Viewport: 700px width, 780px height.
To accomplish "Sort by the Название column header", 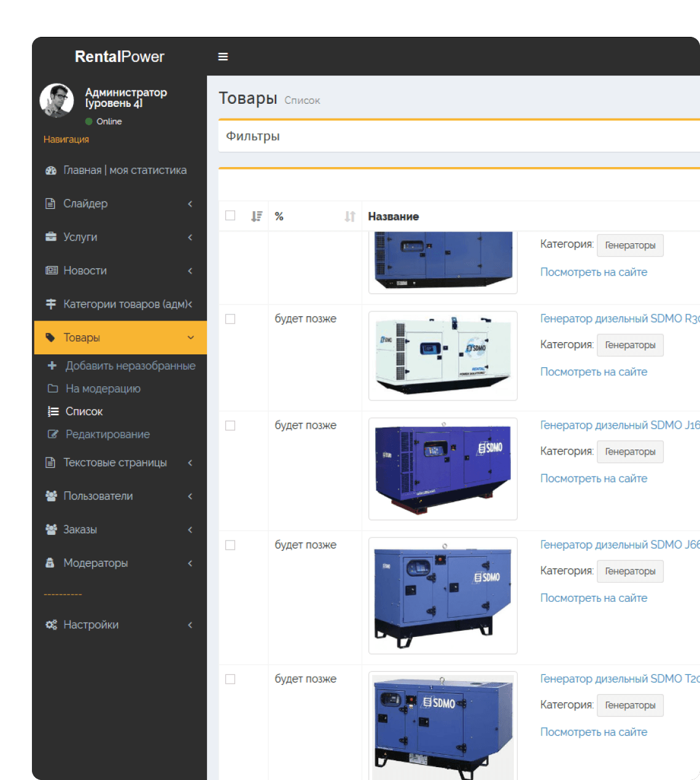I will 394,216.
